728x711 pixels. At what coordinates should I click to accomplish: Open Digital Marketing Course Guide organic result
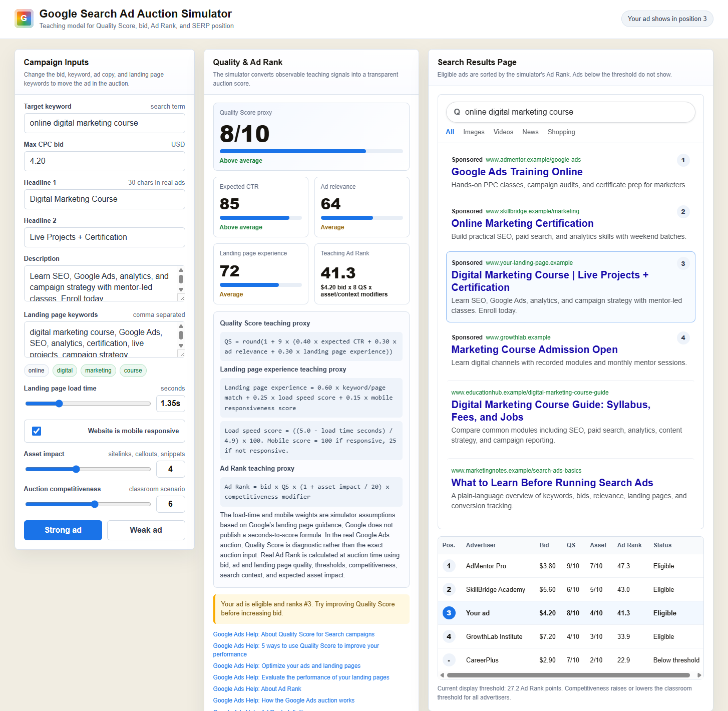(551, 411)
